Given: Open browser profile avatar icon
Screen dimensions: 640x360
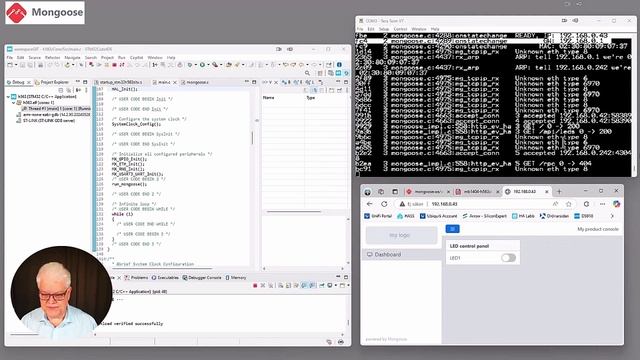Looking at the screenshot, I should (x=368, y=191).
